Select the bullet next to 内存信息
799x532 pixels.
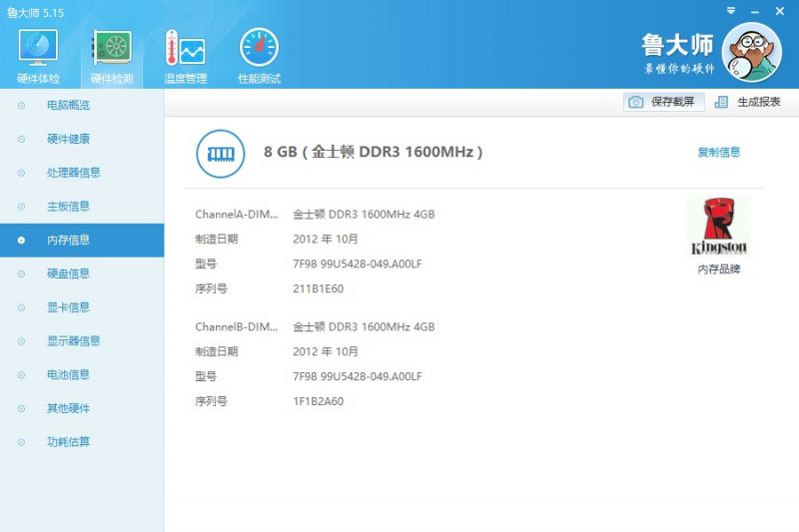pyautogui.click(x=21, y=241)
